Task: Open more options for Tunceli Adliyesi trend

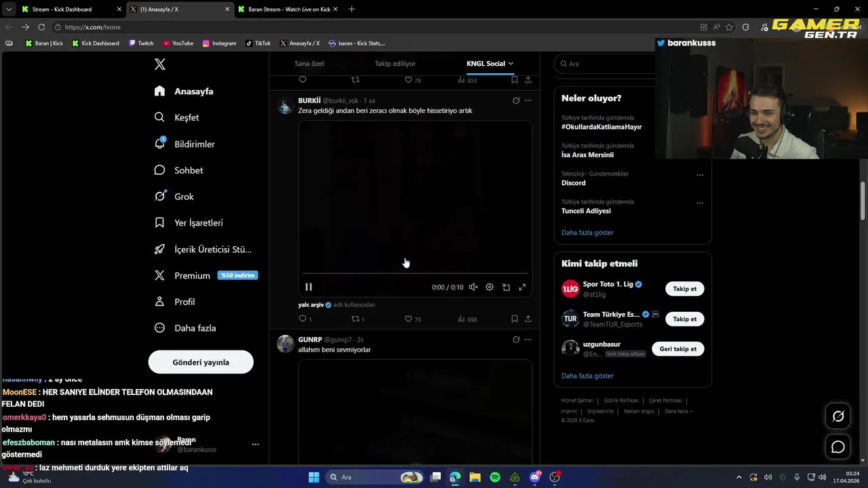Action: click(700, 203)
